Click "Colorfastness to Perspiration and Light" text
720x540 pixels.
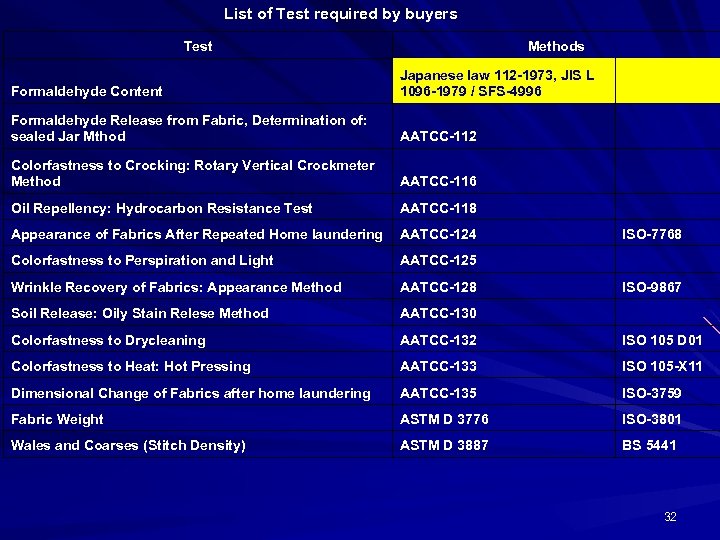(x=142, y=261)
